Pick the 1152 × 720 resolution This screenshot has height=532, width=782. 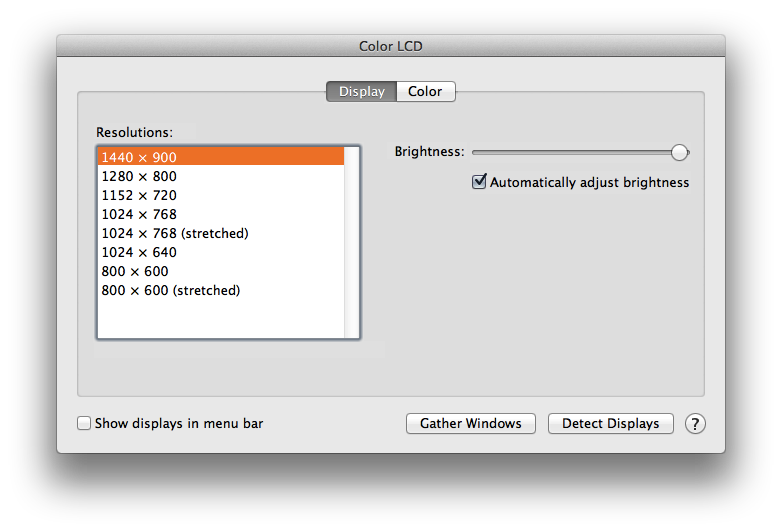[220, 195]
